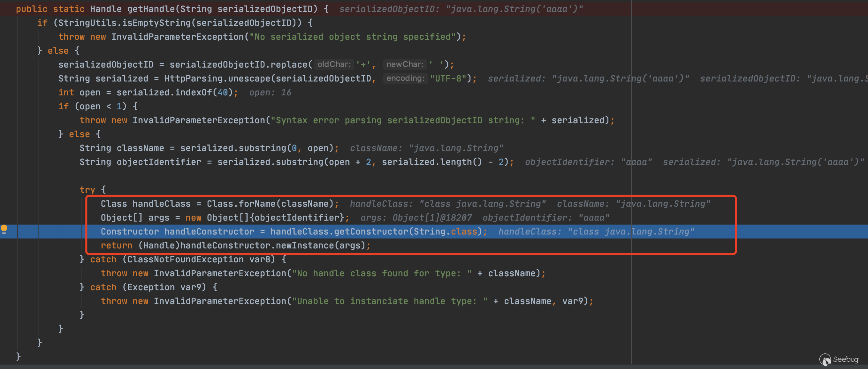Viewport: 868px width, 369px height.
Task: Click the newInstance call in return statement
Action: click(x=305, y=245)
